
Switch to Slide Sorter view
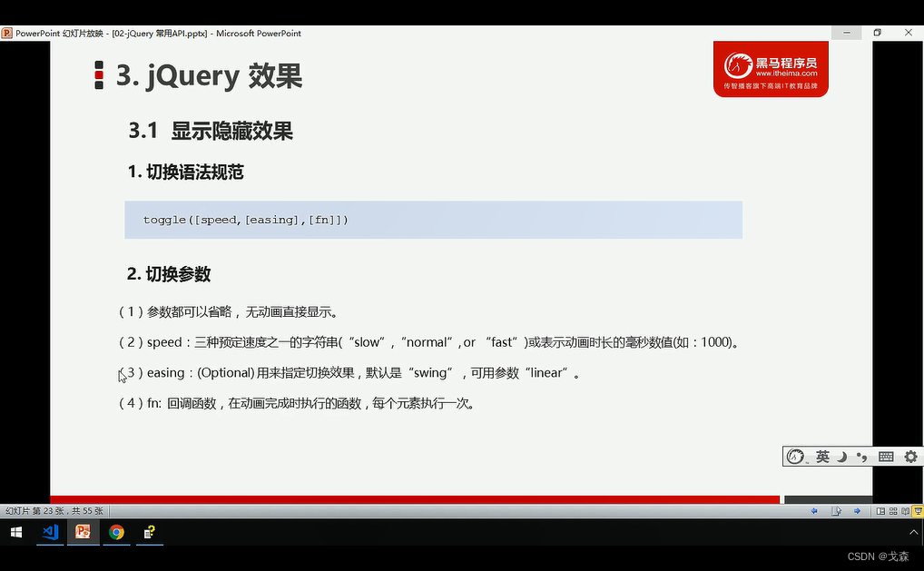(x=893, y=511)
